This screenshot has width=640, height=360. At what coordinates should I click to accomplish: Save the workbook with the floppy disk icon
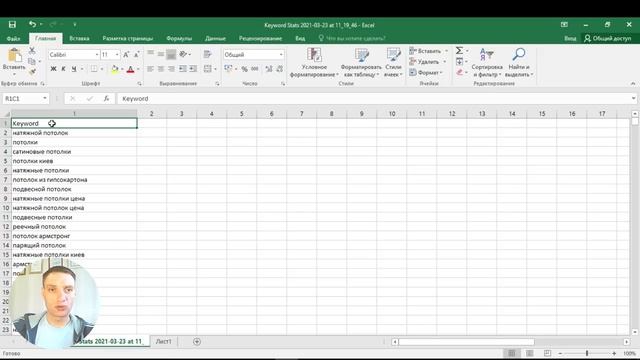point(12,24)
